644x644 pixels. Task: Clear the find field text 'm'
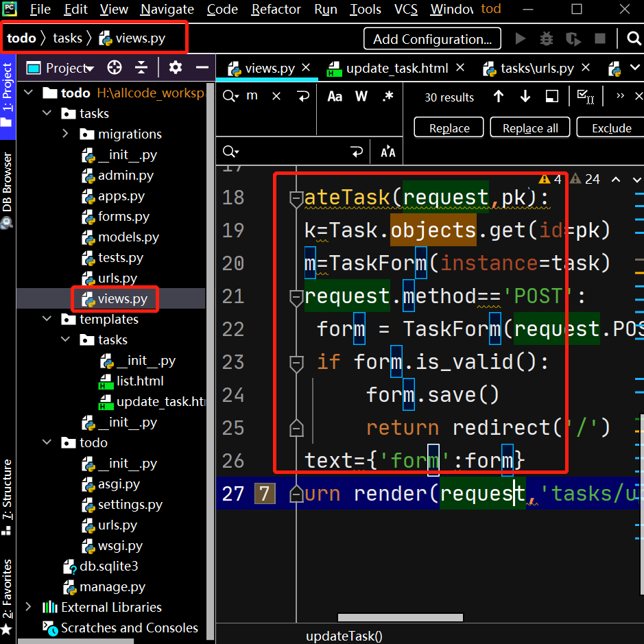pyautogui.click(x=276, y=97)
